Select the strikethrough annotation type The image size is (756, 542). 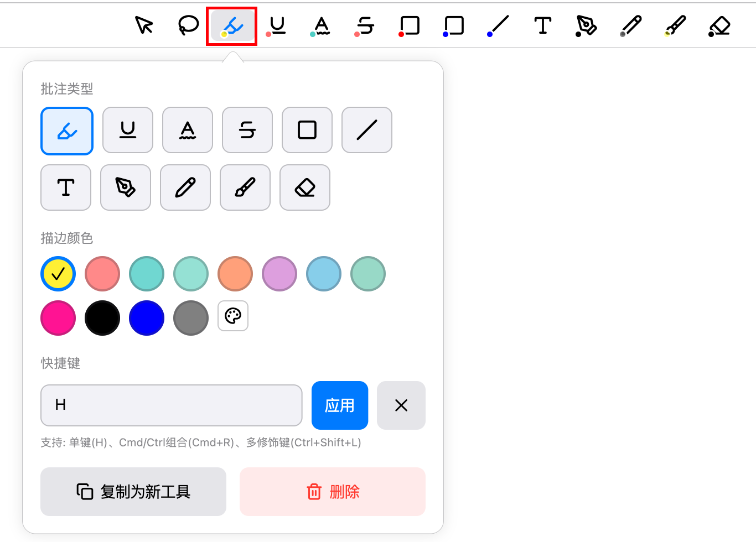(247, 130)
